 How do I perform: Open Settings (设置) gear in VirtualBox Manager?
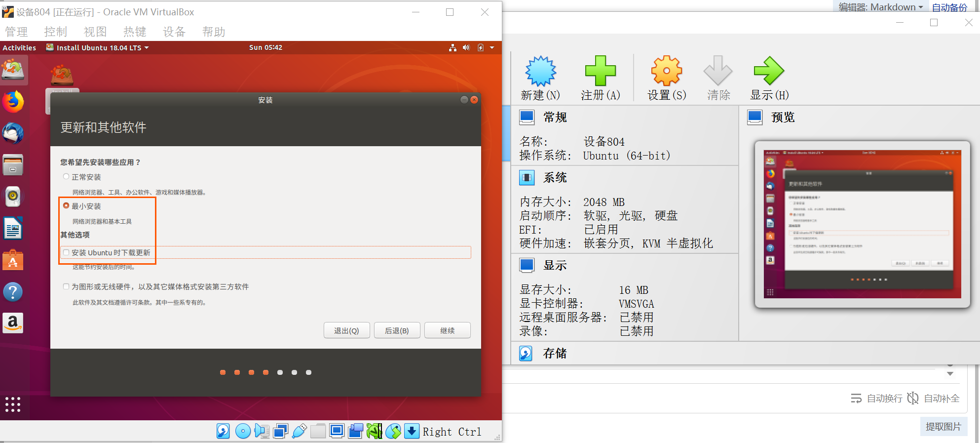tap(667, 78)
